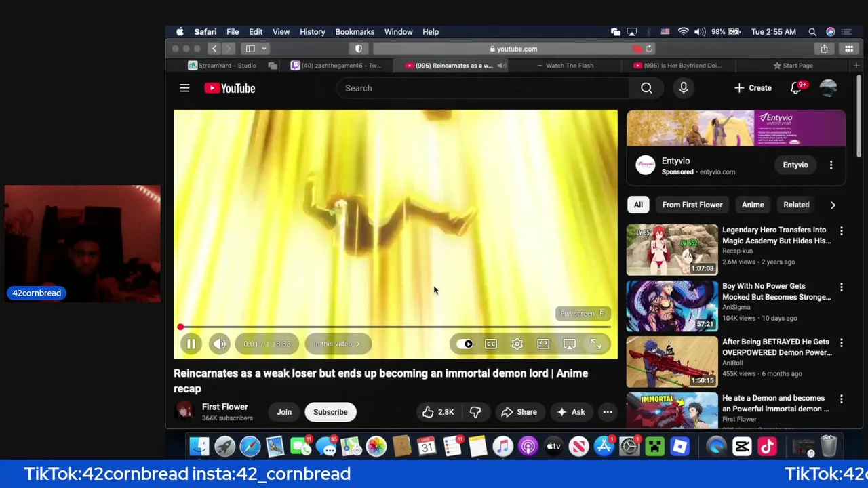Subscribe to First Flower
The width and height of the screenshot is (868, 488).
tap(330, 412)
